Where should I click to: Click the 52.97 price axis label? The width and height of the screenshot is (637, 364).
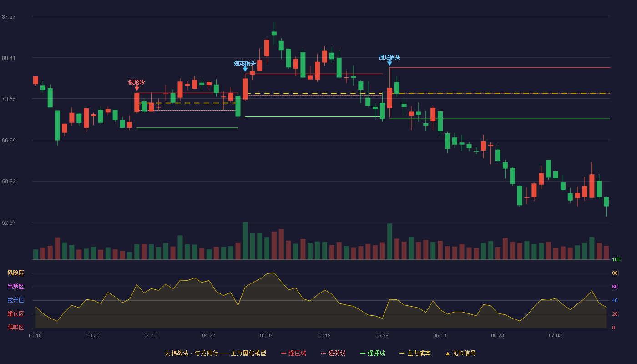pyautogui.click(x=9, y=222)
